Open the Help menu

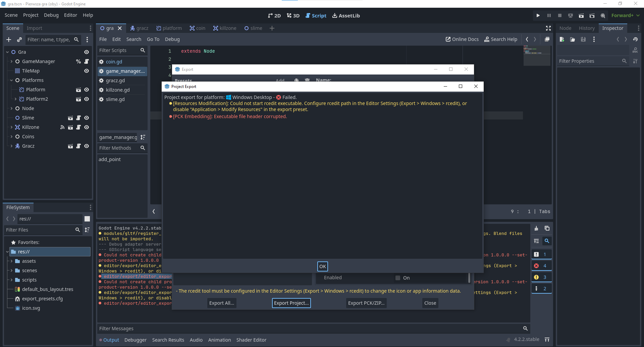88,15
